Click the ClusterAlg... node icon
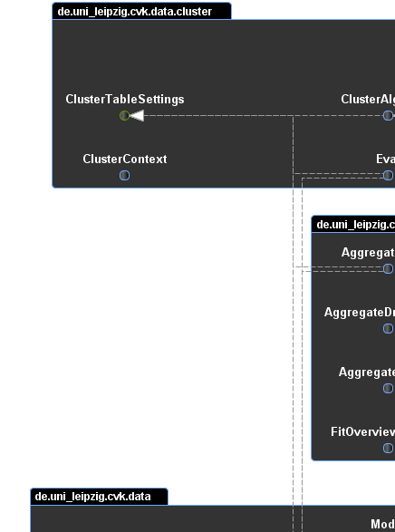This screenshot has height=532, width=395. click(x=388, y=116)
